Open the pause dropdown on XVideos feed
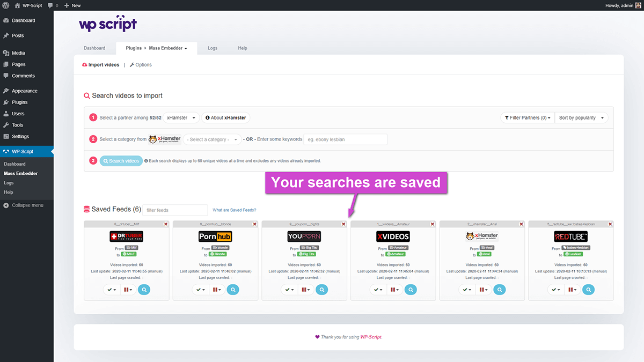Viewport: 644px width, 362px height. (394, 290)
